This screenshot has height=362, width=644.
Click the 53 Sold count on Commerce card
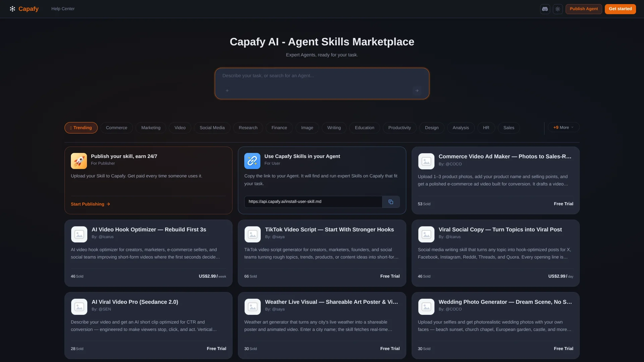tap(424, 204)
